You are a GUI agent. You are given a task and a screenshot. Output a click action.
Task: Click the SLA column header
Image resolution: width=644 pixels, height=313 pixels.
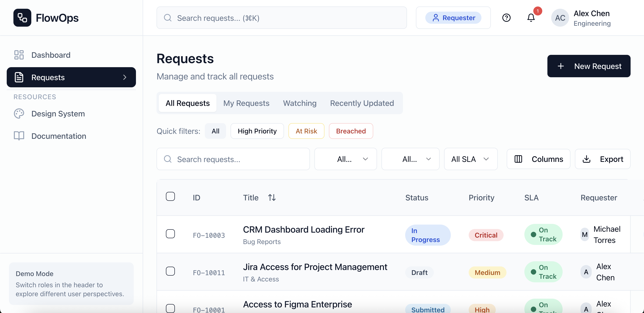532,197
